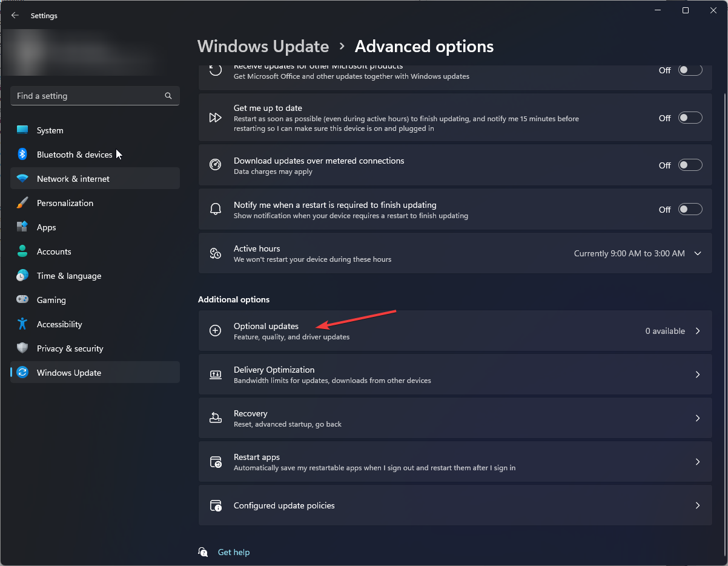
Task: Toggle Get me up to date switch
Action: coord(690,118)
